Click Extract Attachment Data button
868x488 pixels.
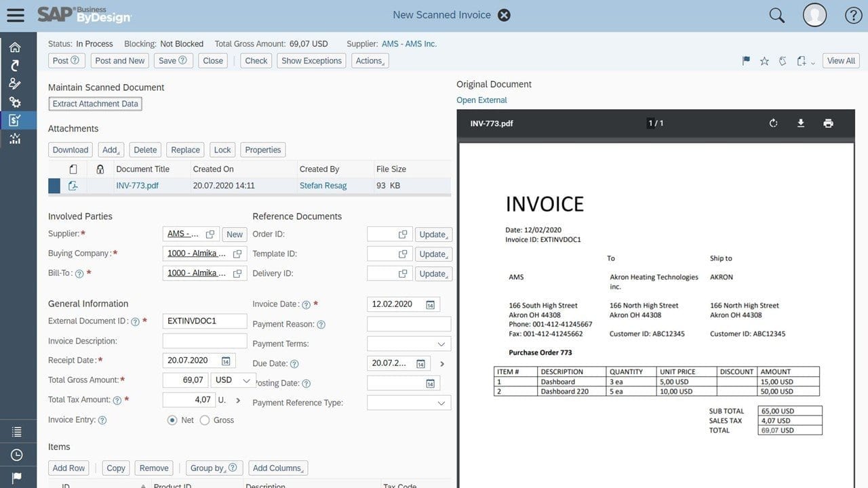coord(96,104)
